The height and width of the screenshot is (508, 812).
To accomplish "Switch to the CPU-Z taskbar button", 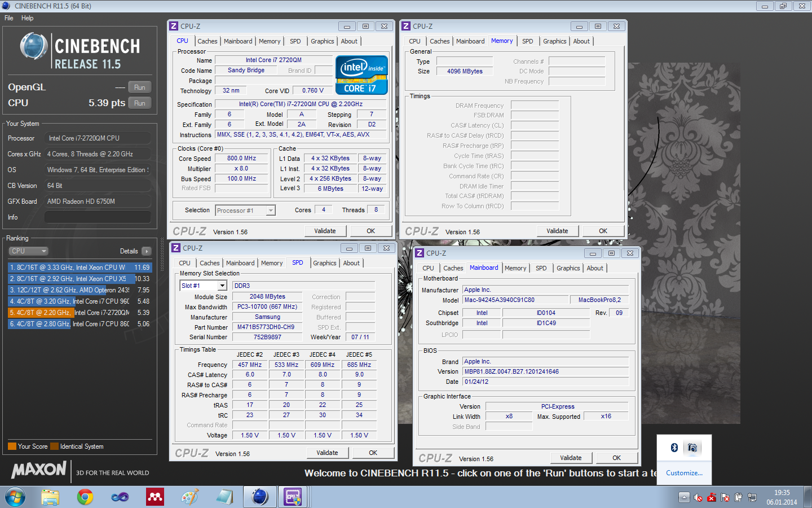I will click(293, 497).
